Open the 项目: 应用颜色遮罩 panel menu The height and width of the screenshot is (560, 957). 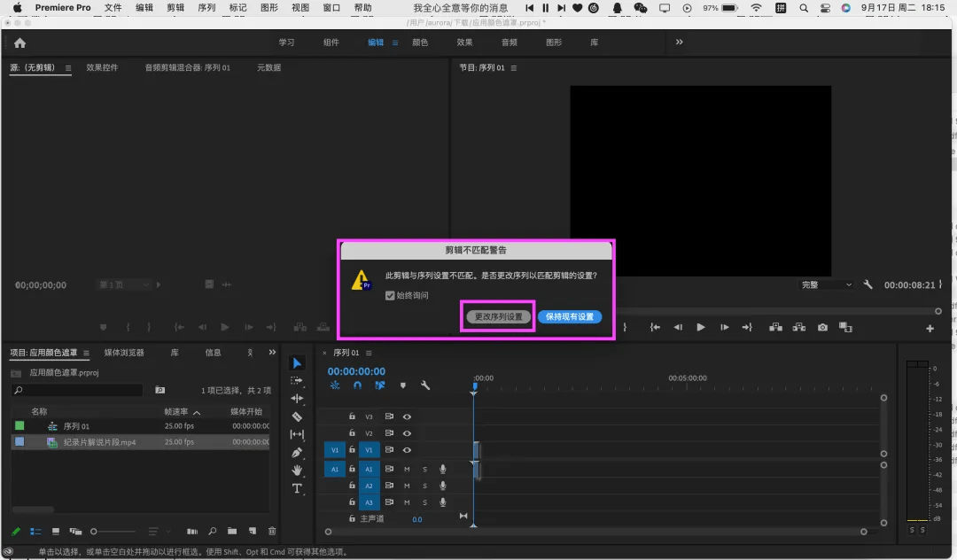86,353
